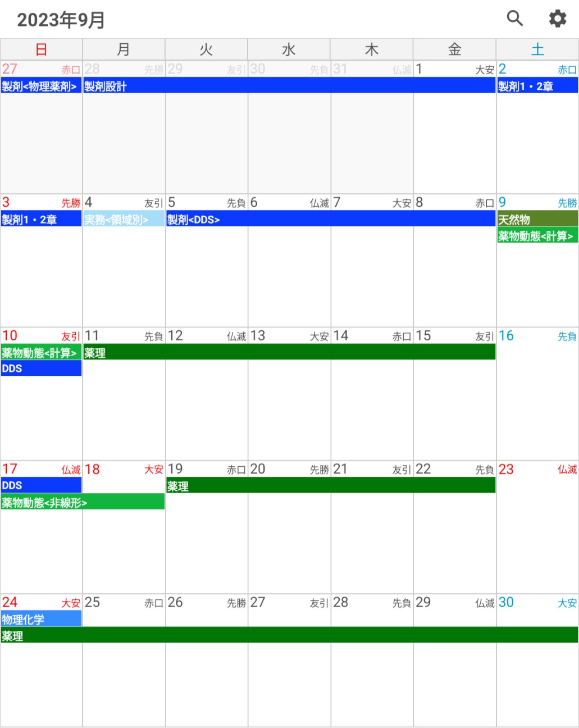Open the light-blue 実務<領域別> event
The width and height of the screenshot is (579, 728).
(x=124, y=219)
